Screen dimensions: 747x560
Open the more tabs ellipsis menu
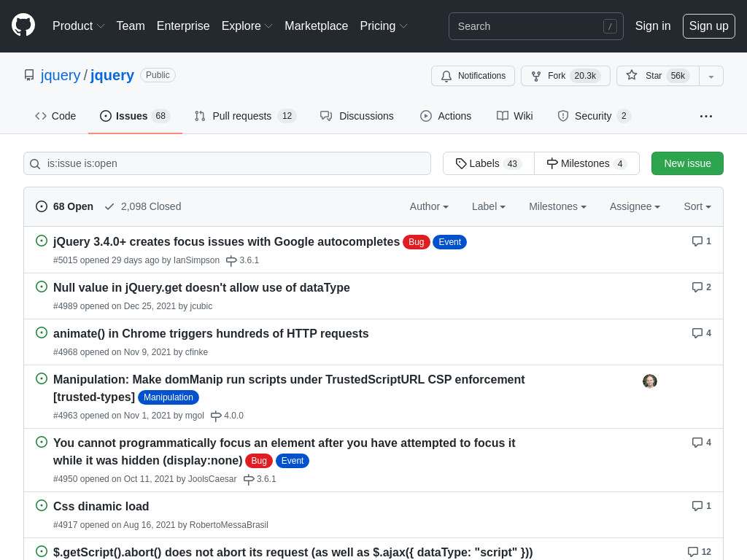(x=706, y=116)
